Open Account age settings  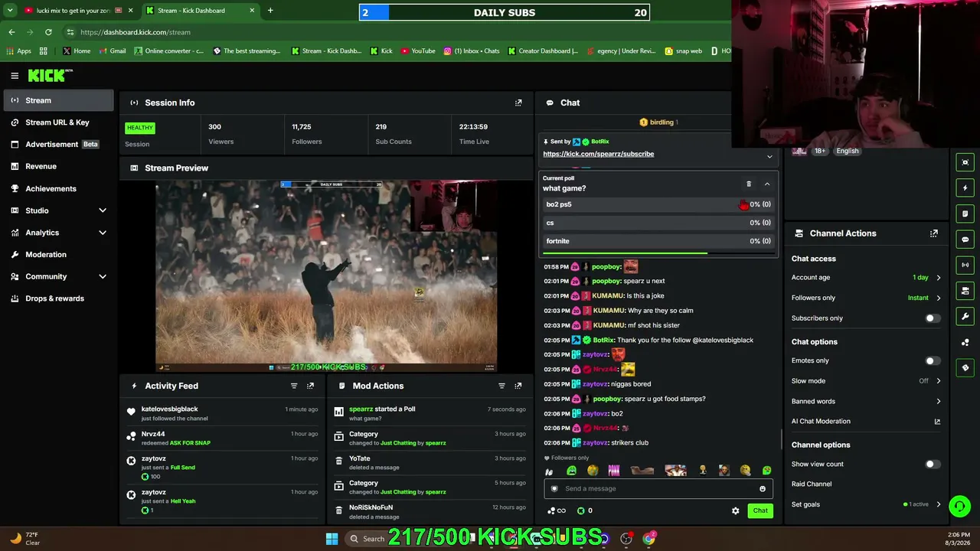[866, 278]
